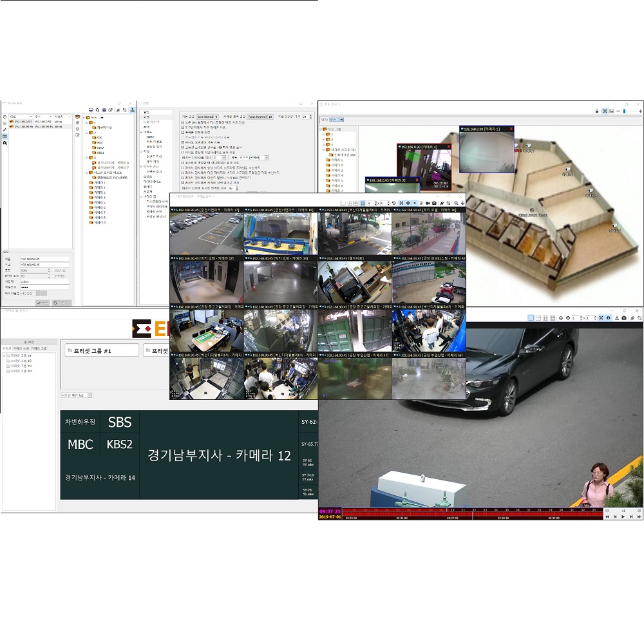Click the play button in playback controls
Screen dimensions: 644x644
(623, 516)
